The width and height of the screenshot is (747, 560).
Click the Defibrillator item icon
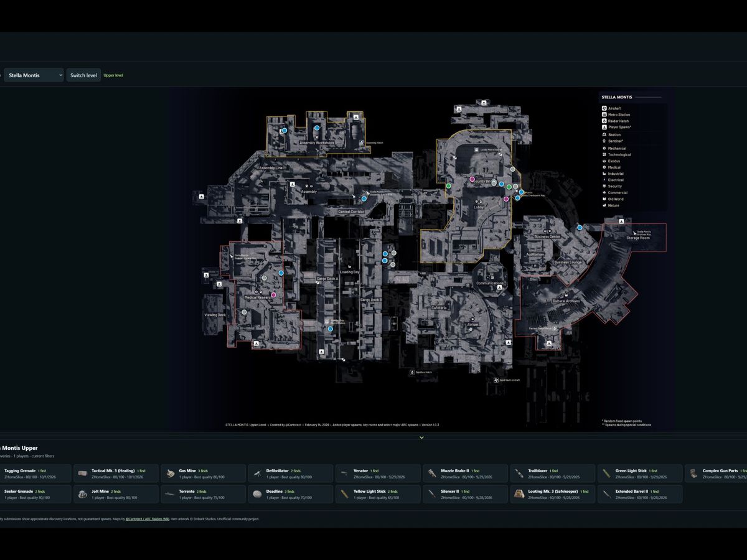point(258,474)
